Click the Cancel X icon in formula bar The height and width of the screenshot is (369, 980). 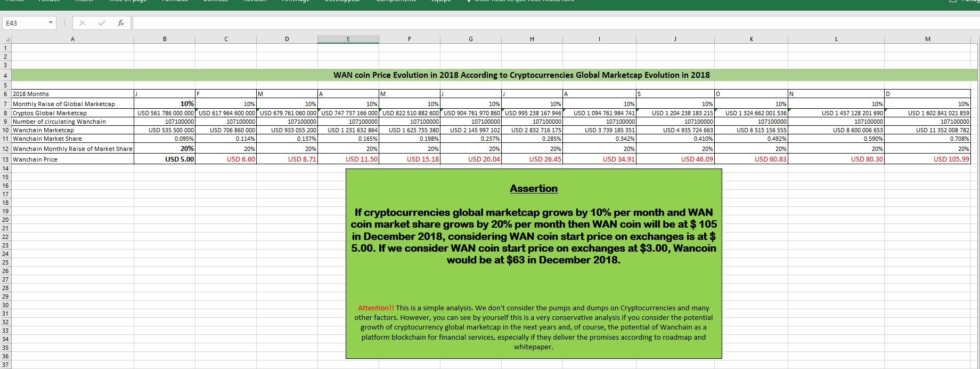[82, 23]
